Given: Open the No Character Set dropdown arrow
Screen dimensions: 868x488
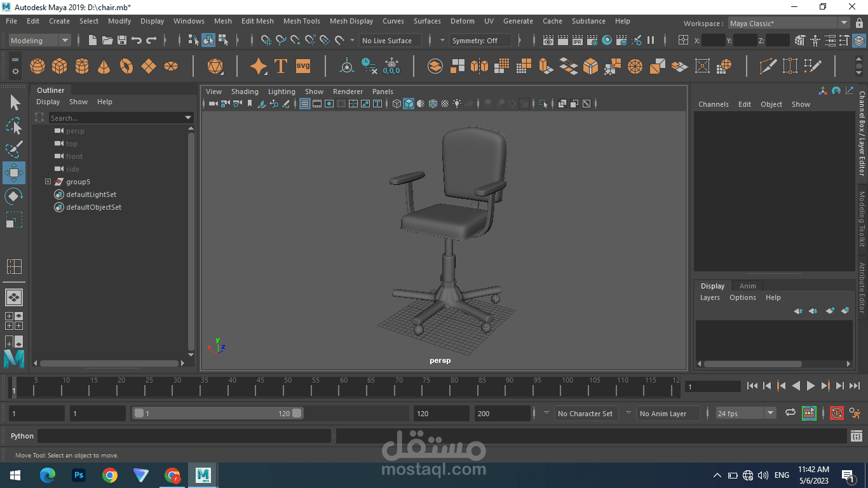Looking at the screenshot, I should pyautogui.click(x=546, y=412).
